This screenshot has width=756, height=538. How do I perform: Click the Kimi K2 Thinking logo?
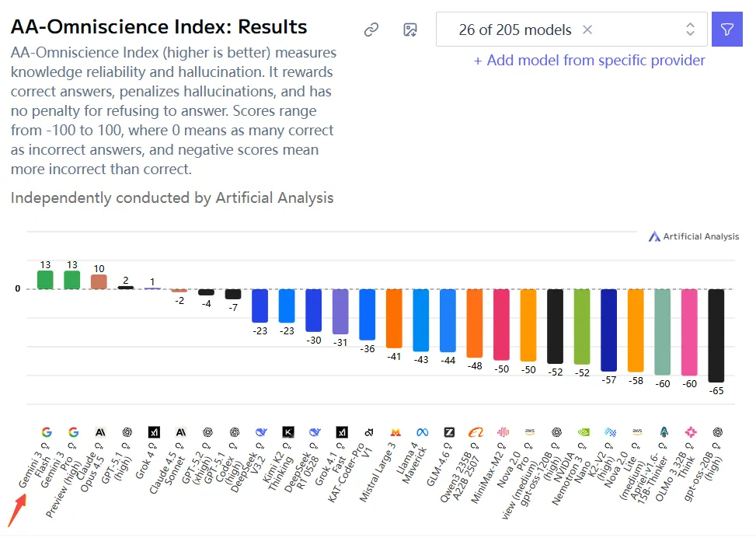tap(287, 432)
